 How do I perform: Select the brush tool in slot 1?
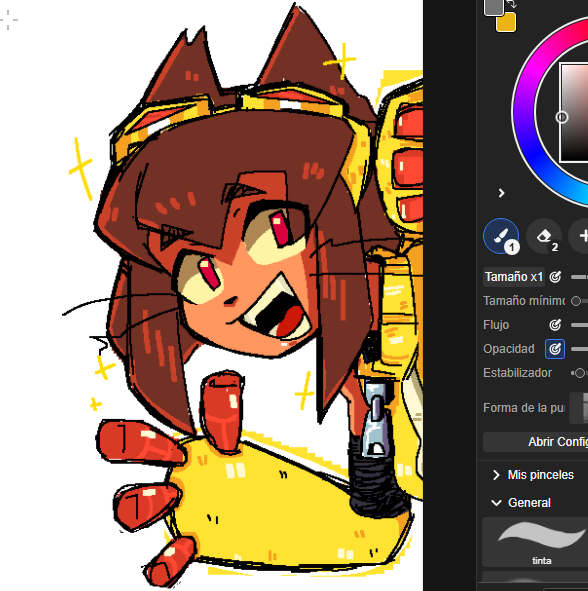(x=501, y=236)
